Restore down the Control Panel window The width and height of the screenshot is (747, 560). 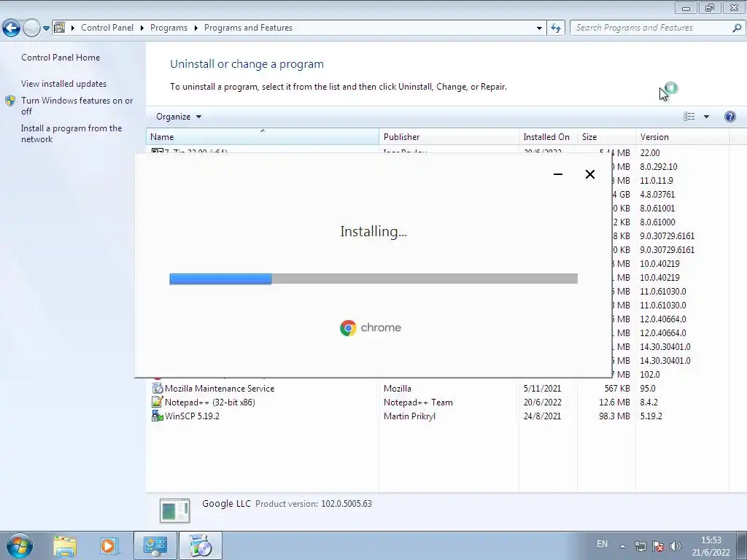pyautogui.click(x=710, y=7)
